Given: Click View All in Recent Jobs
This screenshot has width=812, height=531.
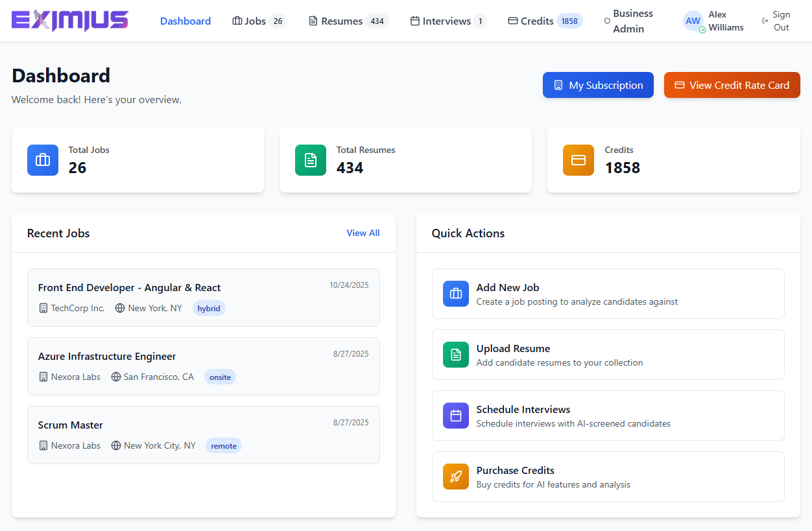Looking at the screenshot, I should pos(363,233).
